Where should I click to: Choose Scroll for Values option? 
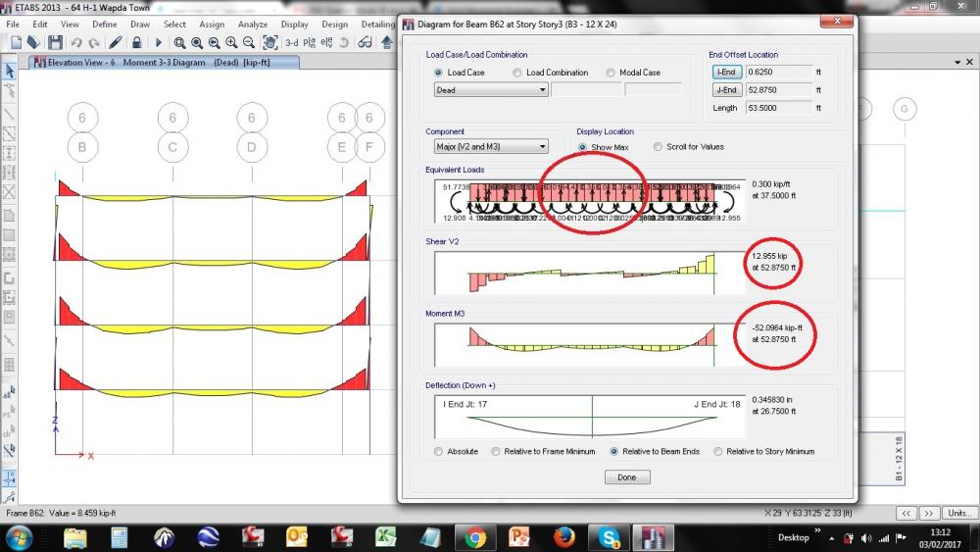pos(658,147)
